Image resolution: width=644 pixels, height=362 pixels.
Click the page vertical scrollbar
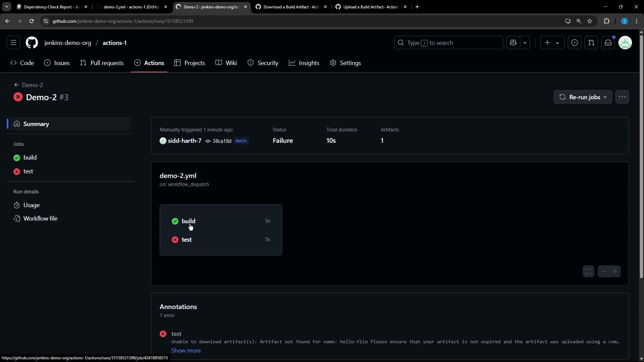click(x=641, y=156)
